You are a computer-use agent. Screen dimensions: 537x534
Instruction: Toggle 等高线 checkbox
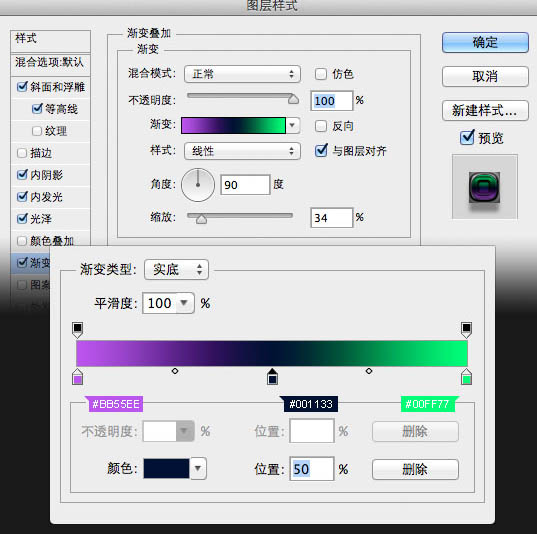[37, 109]
